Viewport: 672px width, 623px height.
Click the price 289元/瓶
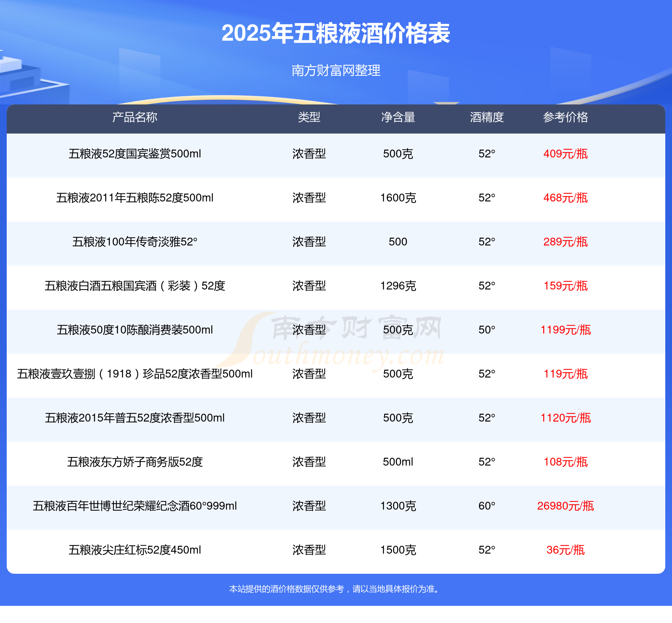pyautogui.click(x=566, y=242)
